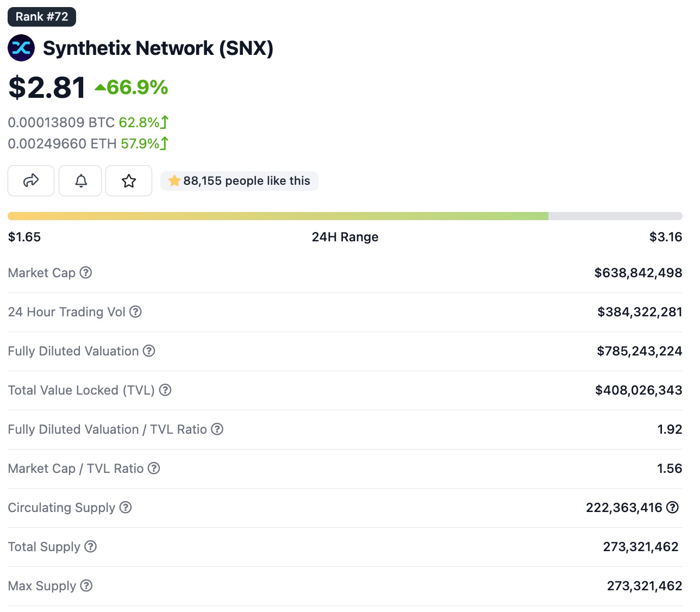The width and height of the screenshot is (700, 612).
Task: Click the Circulating Supply label
Action: coord(61,507)
